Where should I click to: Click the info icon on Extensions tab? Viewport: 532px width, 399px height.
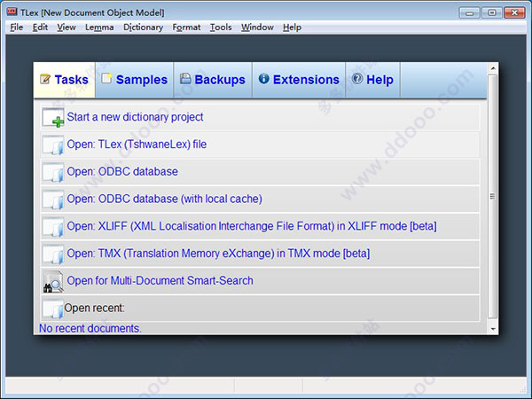tap(263, 78)
